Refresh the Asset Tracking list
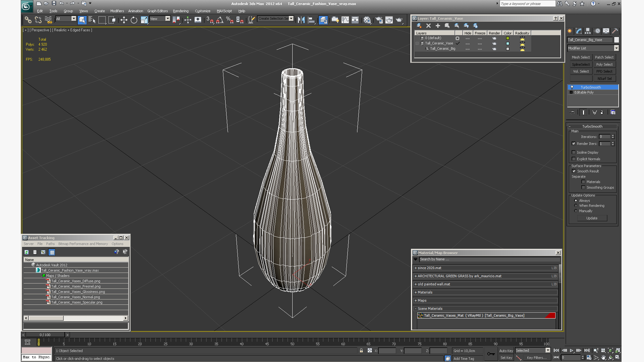 (26, 252)
